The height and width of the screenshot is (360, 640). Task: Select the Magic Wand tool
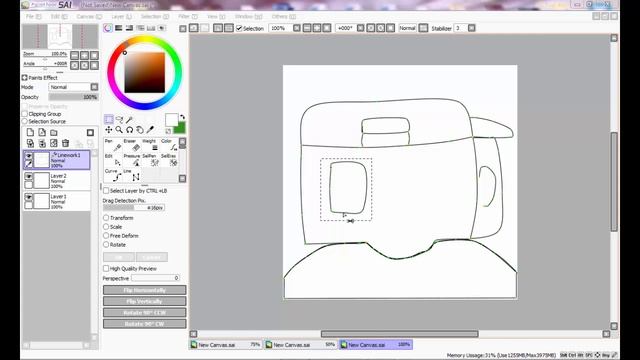[129, 119]
